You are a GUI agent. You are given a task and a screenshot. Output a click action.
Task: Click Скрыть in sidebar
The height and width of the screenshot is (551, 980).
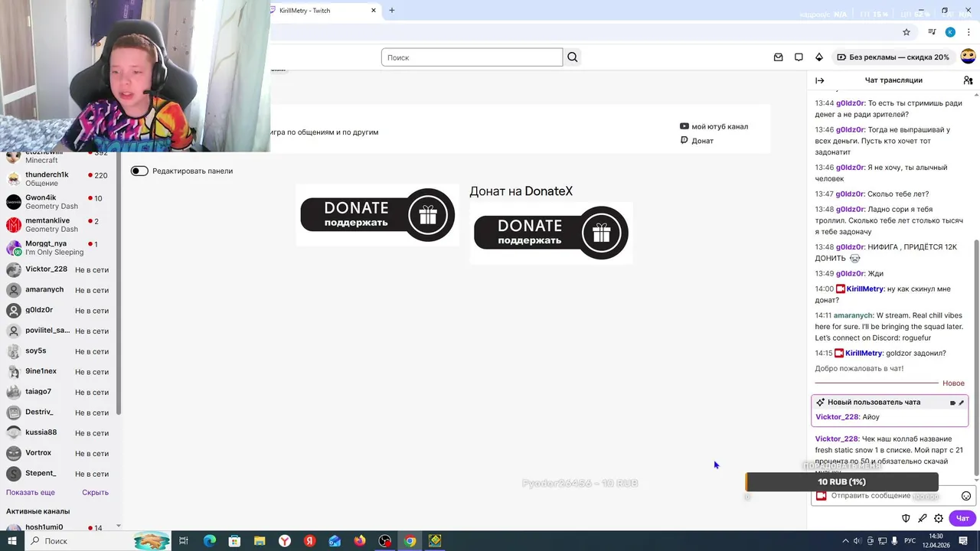[96, 492]
